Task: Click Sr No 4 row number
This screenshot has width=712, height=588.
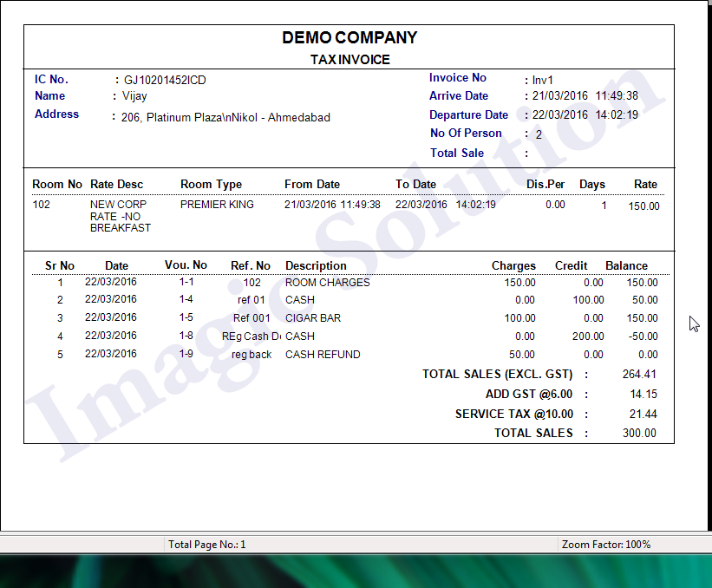Action: coord(60,336)
